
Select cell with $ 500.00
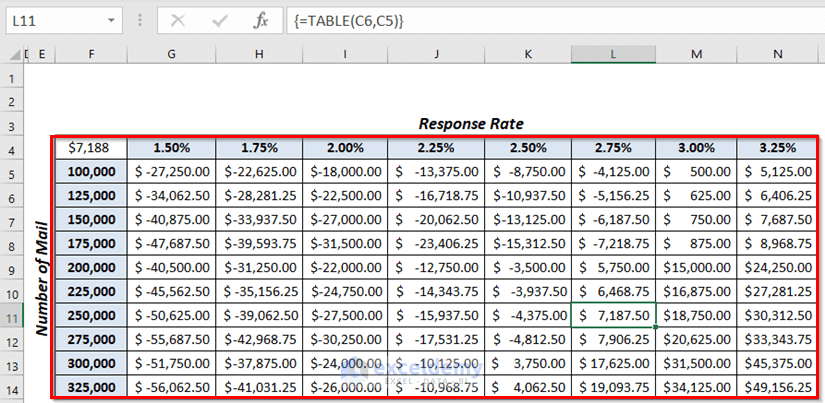tap(696, 172)
